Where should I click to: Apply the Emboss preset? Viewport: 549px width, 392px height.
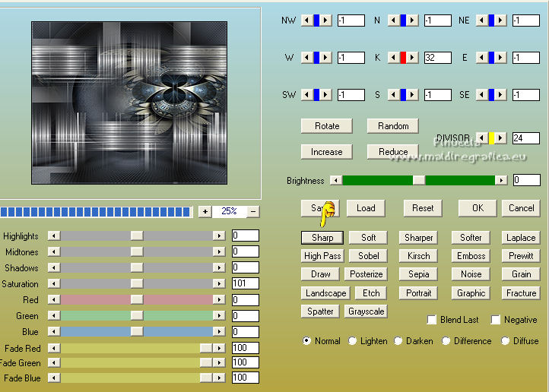tap(471, 256)
